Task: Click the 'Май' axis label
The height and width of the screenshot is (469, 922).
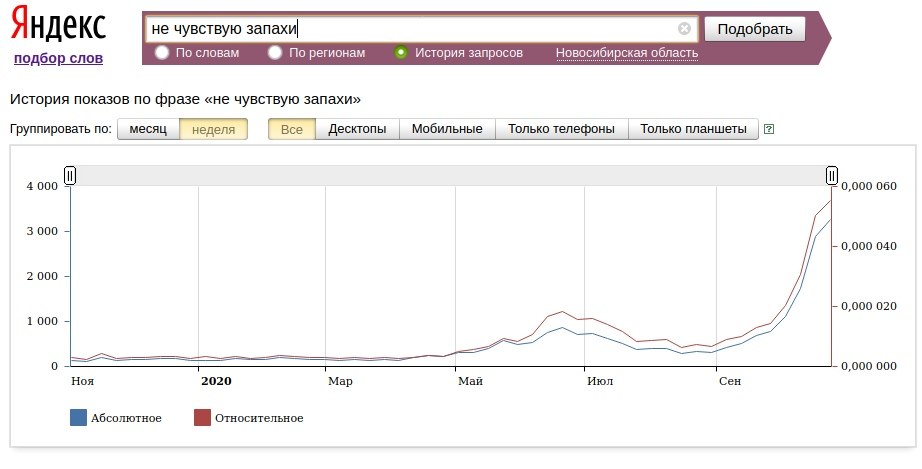Action: [x=470, y=381]
